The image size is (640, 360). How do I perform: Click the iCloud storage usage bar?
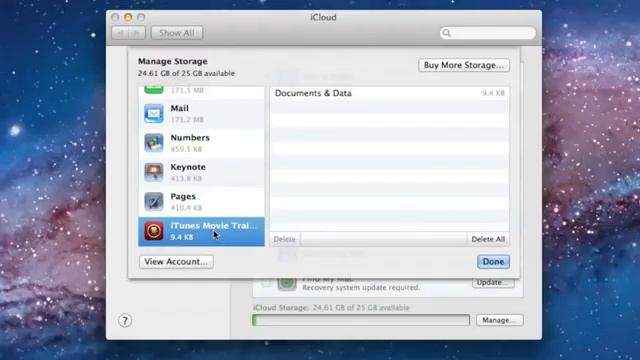[361, 320]
